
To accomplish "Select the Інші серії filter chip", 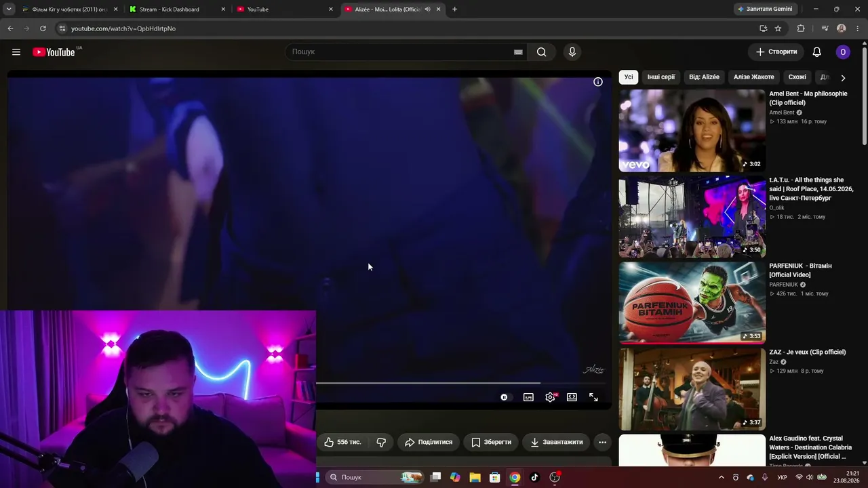I will 661,77.
